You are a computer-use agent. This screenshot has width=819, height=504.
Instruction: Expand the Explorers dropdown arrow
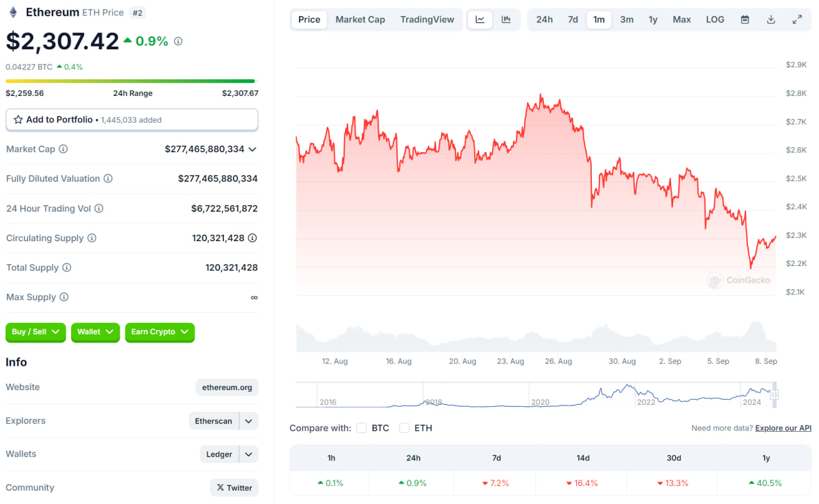249,421
